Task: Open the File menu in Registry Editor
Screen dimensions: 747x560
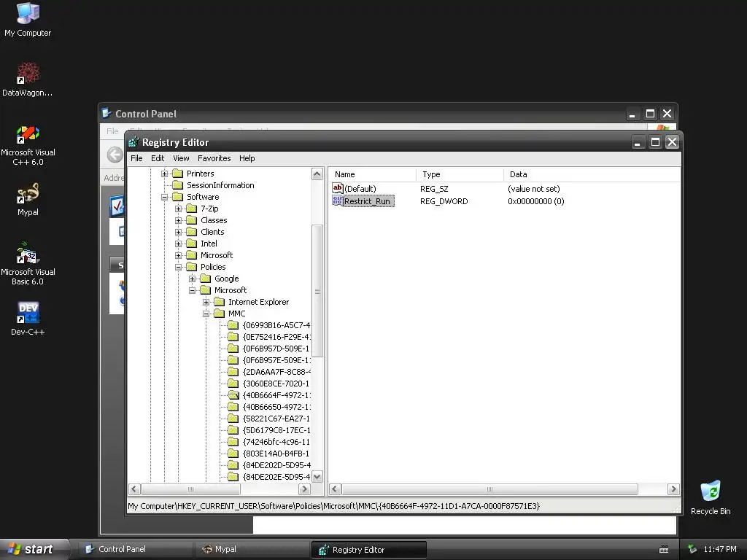Action: click(x=136, y=158)
